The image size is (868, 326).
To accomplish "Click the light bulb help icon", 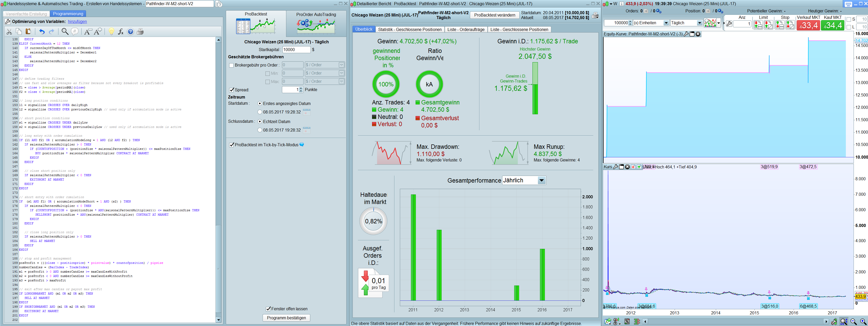I will click(x=111, y=32).
